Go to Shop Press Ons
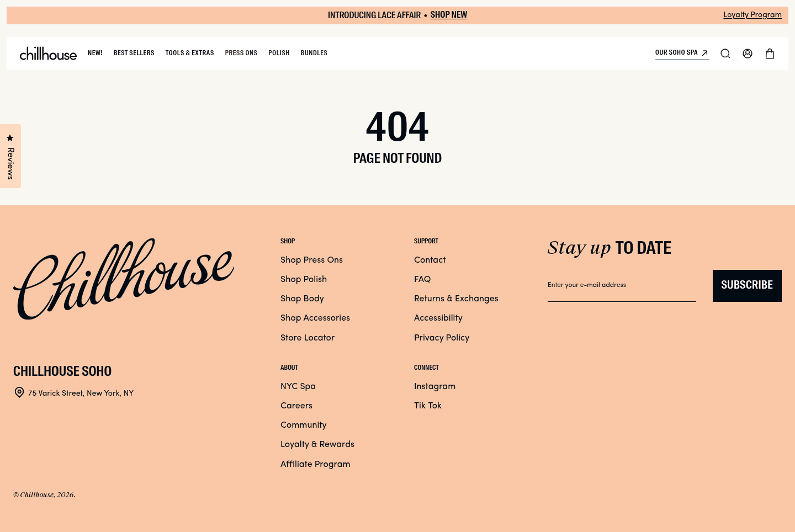This screenshot has width=795, height=532. click(311, 260)
